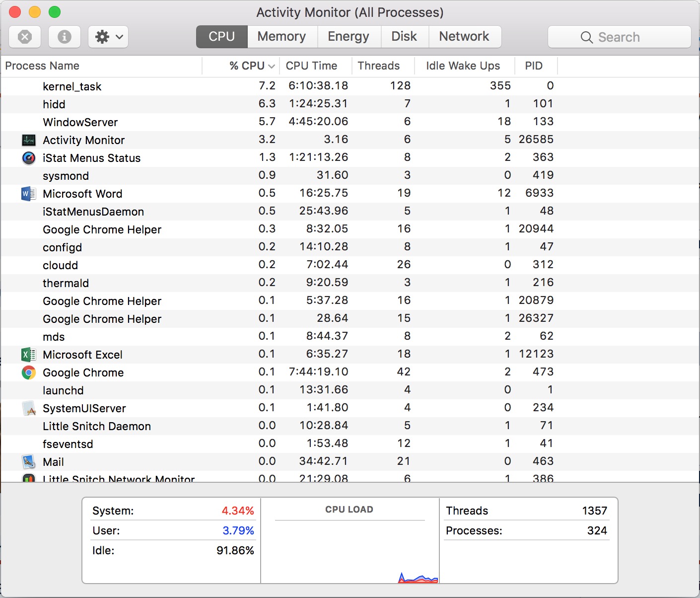Select the Google Chrome process name

click(83, 373)
